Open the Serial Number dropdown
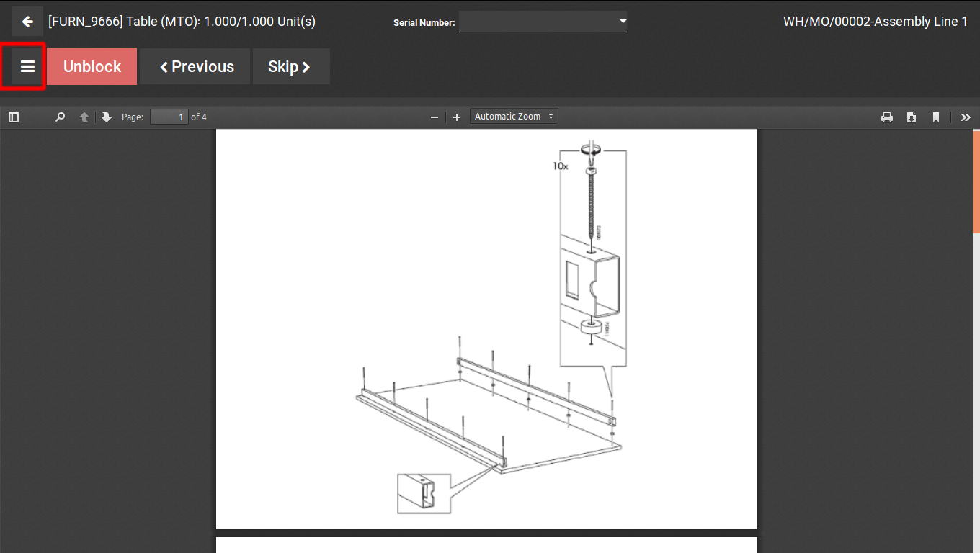The width and height of the screenshot is (980, 553). tap(543, 22)
